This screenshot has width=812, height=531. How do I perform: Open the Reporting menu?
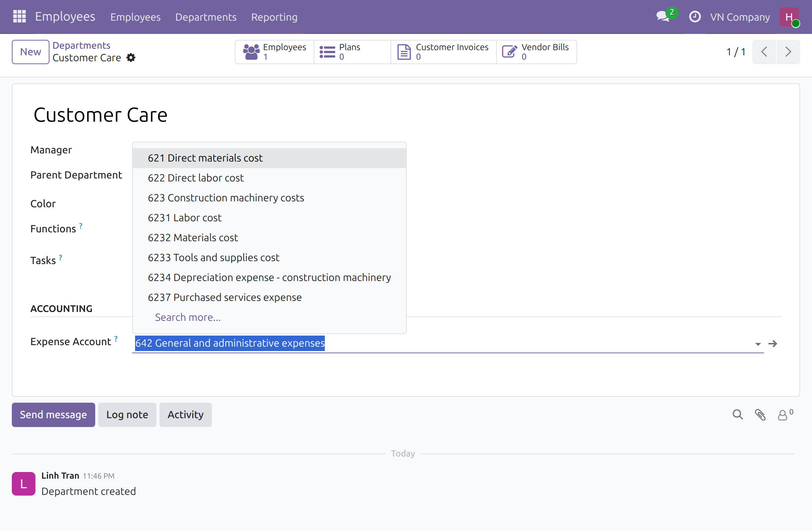tap(274, 17)
